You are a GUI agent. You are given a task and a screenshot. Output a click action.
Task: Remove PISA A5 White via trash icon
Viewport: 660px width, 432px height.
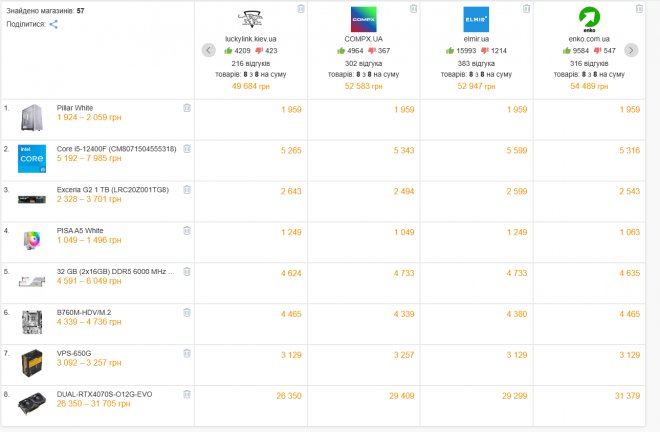pyautogui.click(x=187, y=230)
